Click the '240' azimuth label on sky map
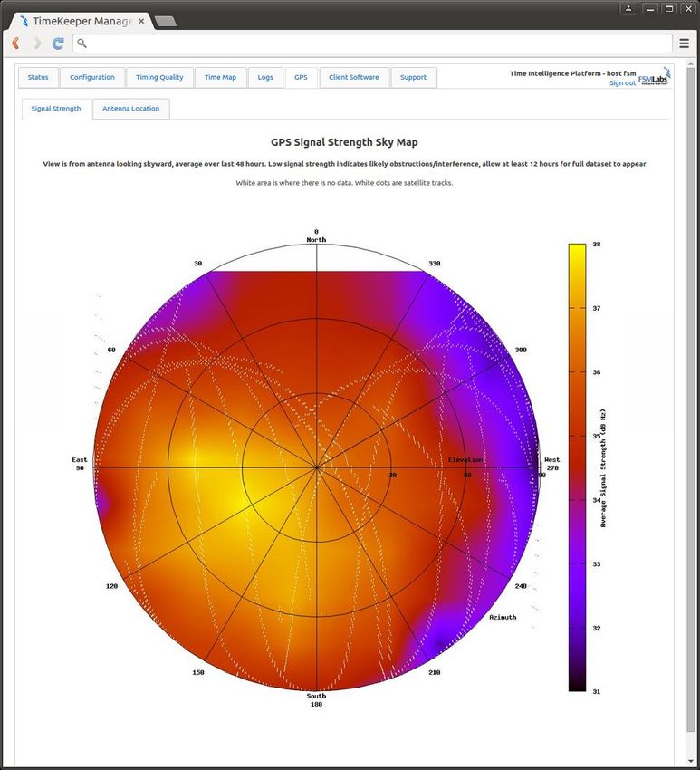The image size is (700, 770). point(521,586)
